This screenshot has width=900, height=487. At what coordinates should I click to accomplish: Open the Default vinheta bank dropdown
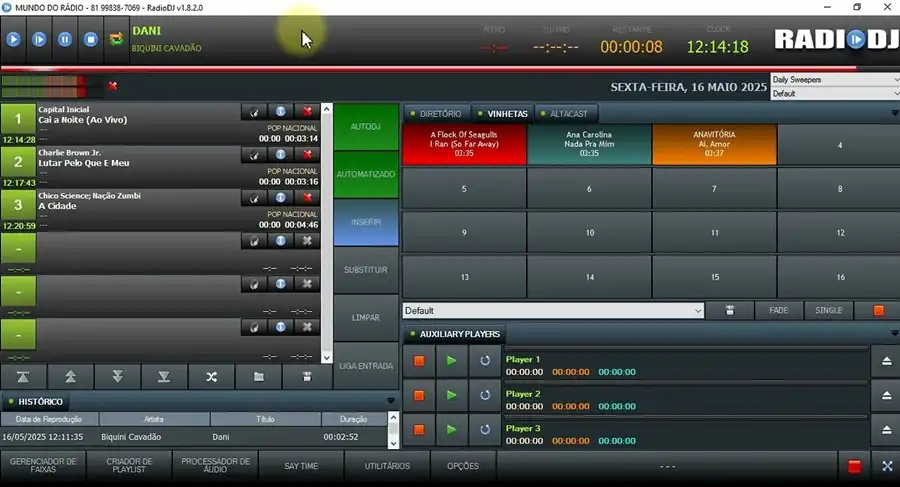pyautogui.click(x=553, y=311)
